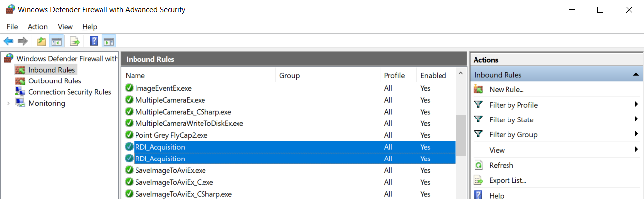
Task: Select Connection Security Rules in the tree
Action: [x=69, y=92]
